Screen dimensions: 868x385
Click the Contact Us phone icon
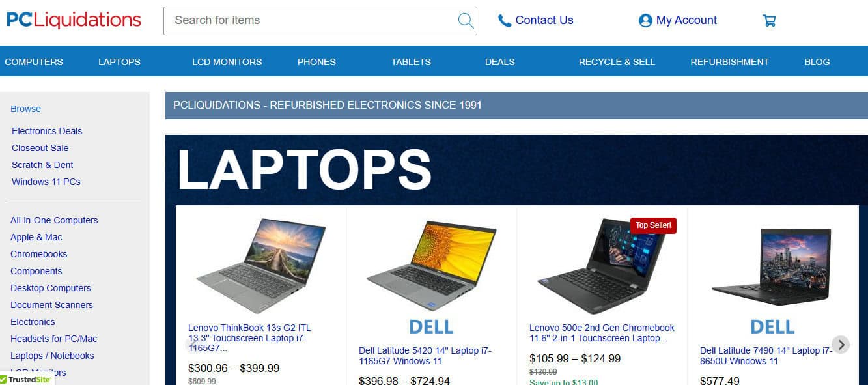(505, 21)
